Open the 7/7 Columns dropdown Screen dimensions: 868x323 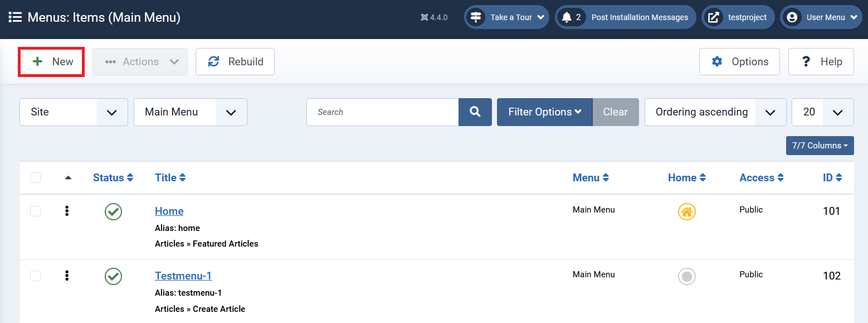(820, 146)
